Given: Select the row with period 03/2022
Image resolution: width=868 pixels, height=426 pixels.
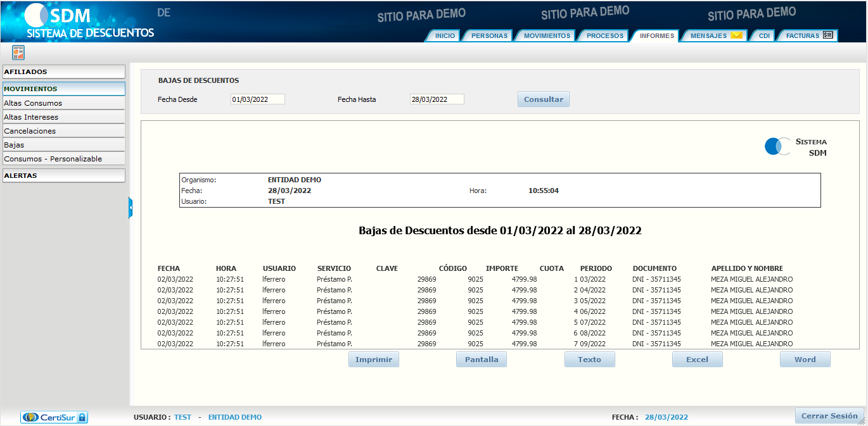Looking at the screenshot, I should 475,279.
